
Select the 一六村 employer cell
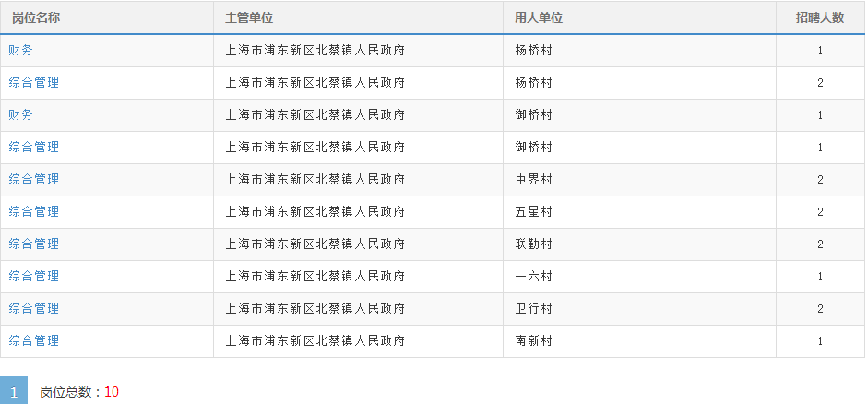point(639,276)
